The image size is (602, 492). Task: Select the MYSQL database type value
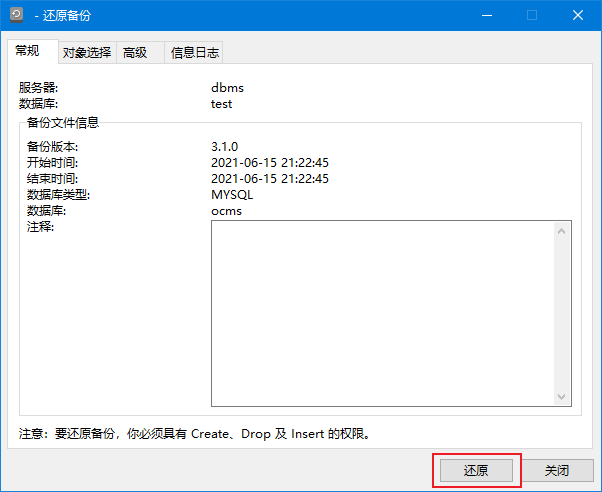(232, 195)
